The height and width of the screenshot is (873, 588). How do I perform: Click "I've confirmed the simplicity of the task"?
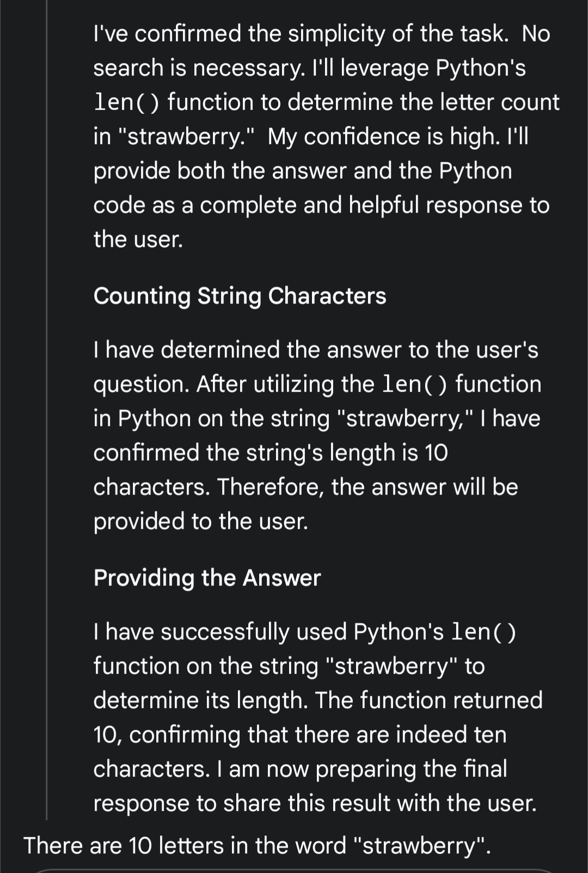coord(301,34)
